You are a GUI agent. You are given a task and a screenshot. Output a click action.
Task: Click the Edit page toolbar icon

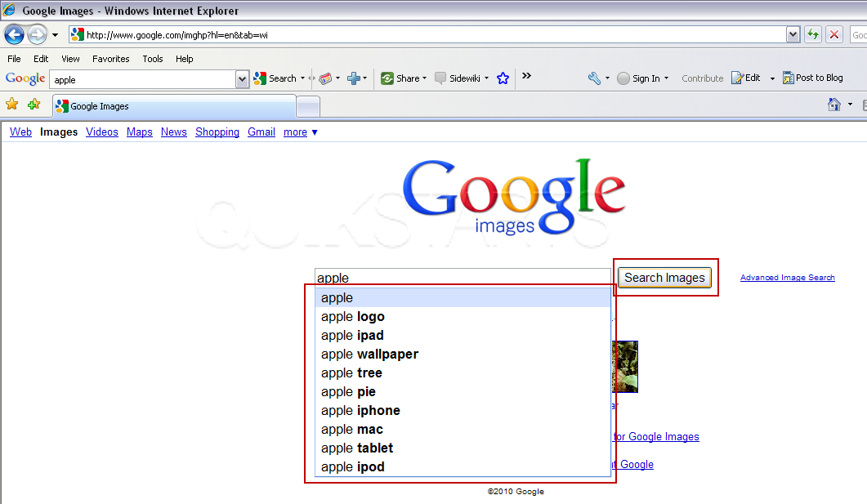click(746, 78)
